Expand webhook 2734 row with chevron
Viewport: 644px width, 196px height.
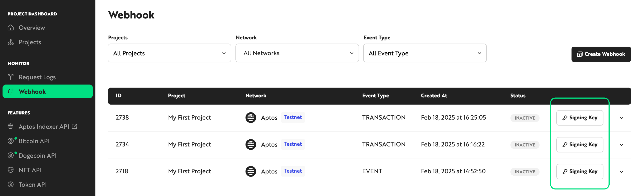point(621,145)
